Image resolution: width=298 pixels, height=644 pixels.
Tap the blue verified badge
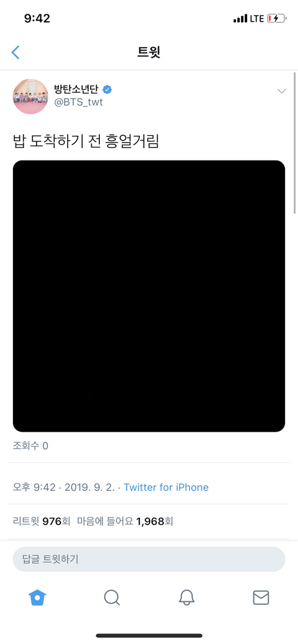107,89
